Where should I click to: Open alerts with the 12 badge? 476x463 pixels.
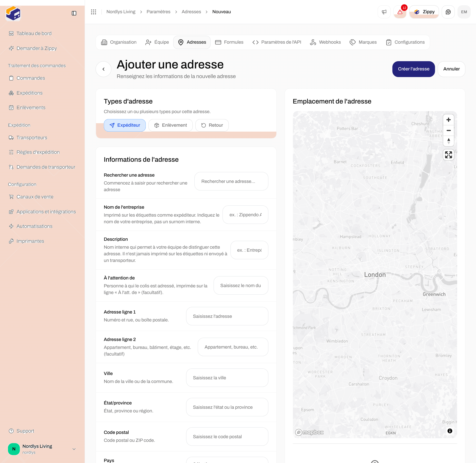[400, 12]
